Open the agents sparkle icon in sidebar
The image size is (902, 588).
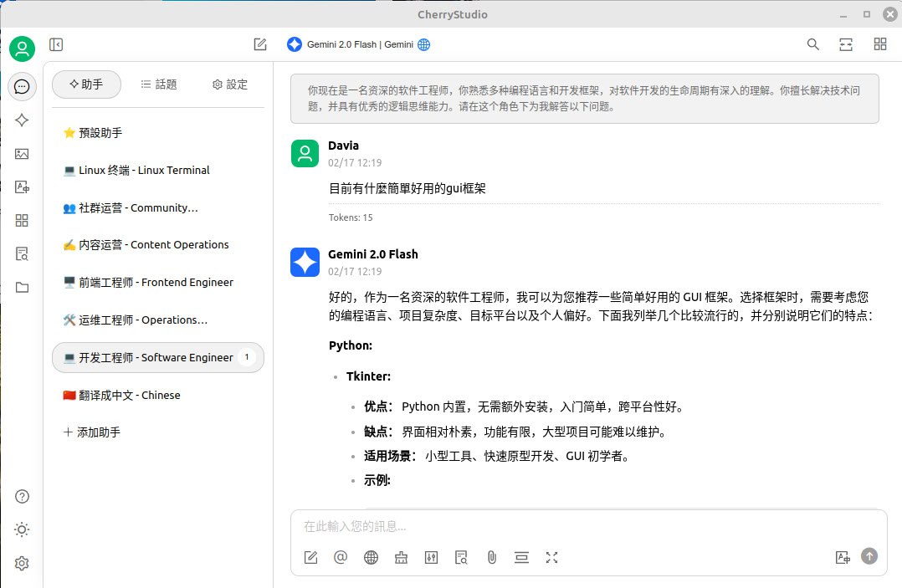click(22, 120)
